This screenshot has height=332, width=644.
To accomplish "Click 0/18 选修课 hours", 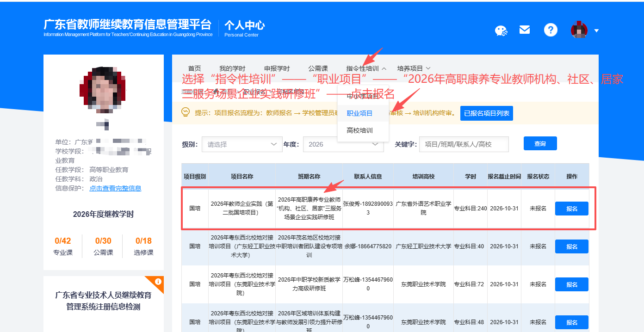I will click(143, 246).
